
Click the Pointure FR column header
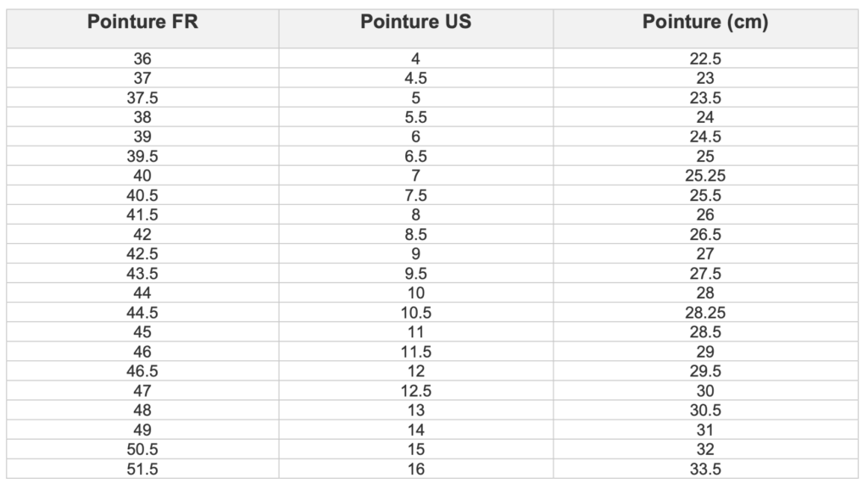coord(142,23)
